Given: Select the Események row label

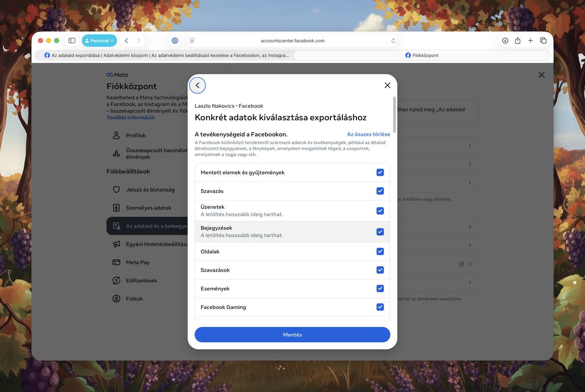Looking at the screenshot, I should click(x=215, y=288).
